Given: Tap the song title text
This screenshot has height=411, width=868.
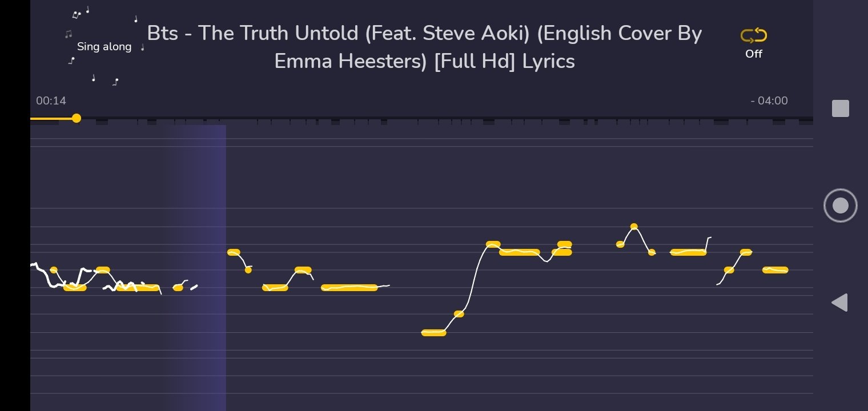Looking at the screenshot, I should click(424, 47).
